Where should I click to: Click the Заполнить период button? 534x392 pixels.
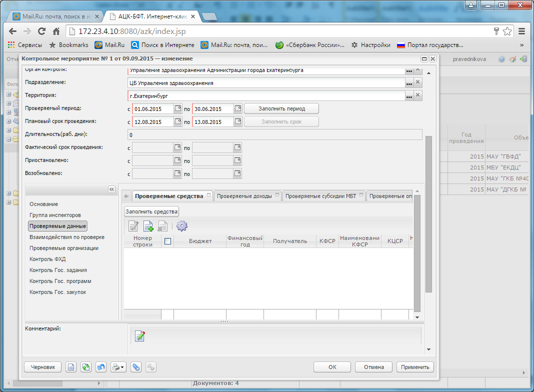(x=281, y=108)
